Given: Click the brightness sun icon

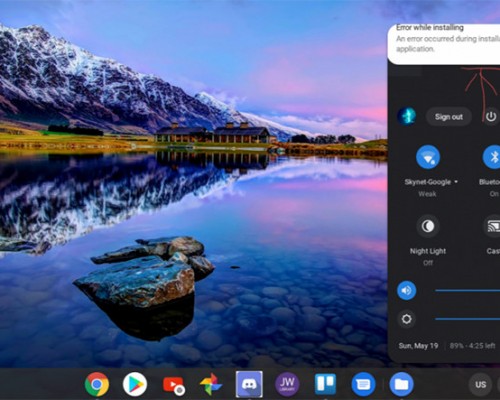Looking at the screenshot, I should pos(406,319).
